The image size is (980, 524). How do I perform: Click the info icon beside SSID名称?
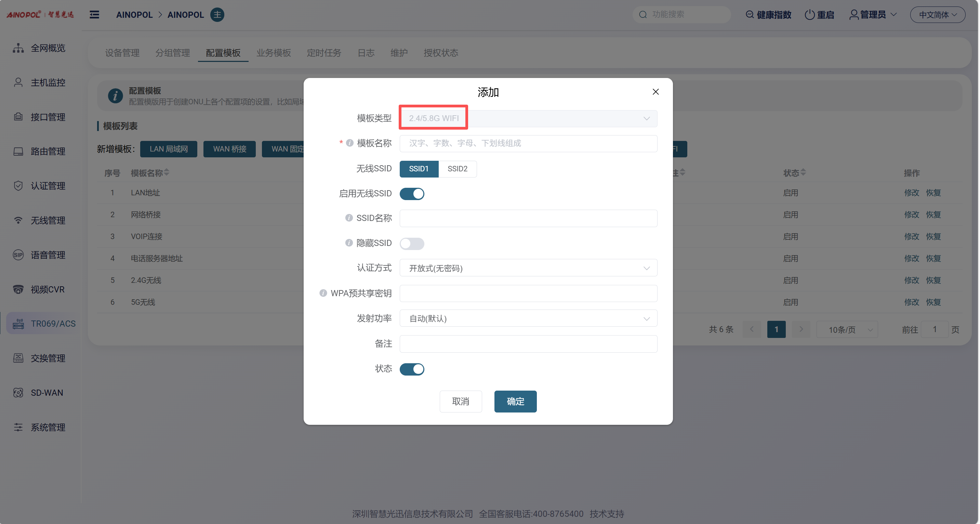348,218
